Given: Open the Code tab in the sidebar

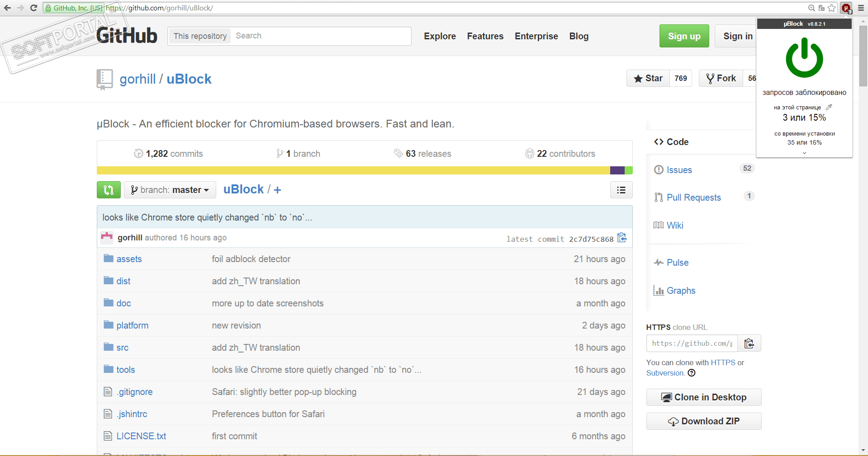Looking at the screenshot, I should pyautogui.click(x=671, y=142).
